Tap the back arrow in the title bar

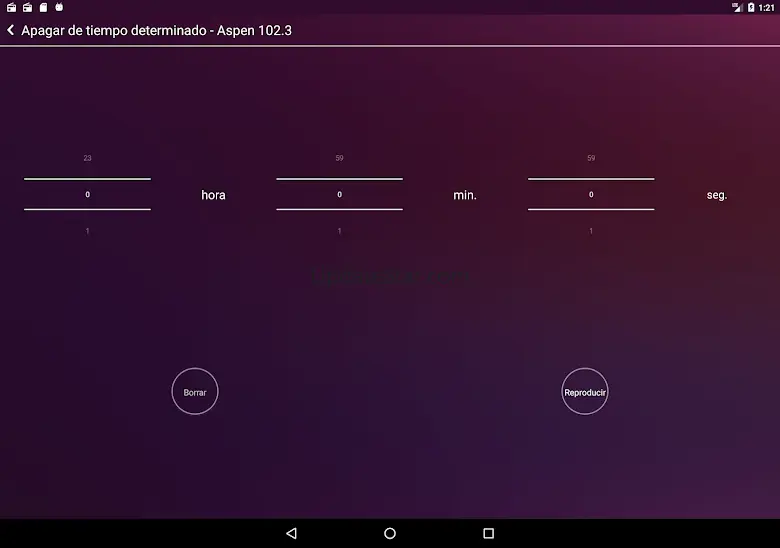[x=10, y=30]
